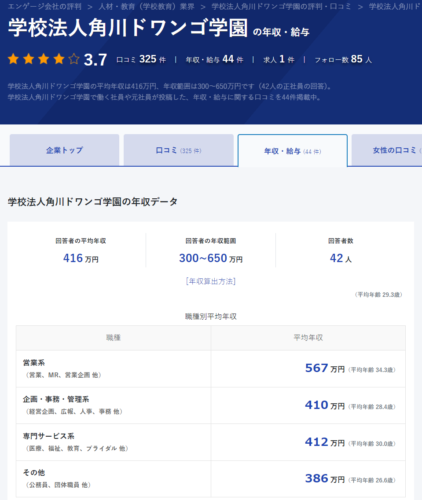Click the 口コミ 325件 header stat
The height and width of the screenshot is (500, 422).
[x=141, y=59]
